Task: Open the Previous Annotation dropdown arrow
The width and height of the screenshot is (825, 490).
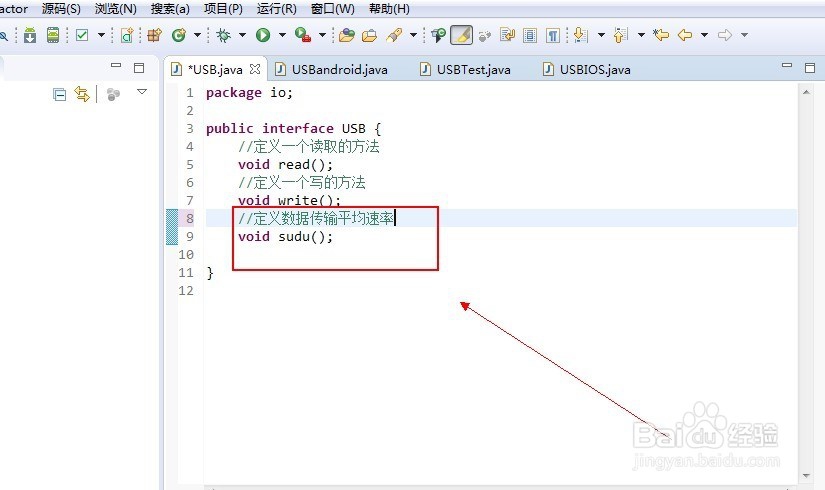Action: tap(641, 35)
